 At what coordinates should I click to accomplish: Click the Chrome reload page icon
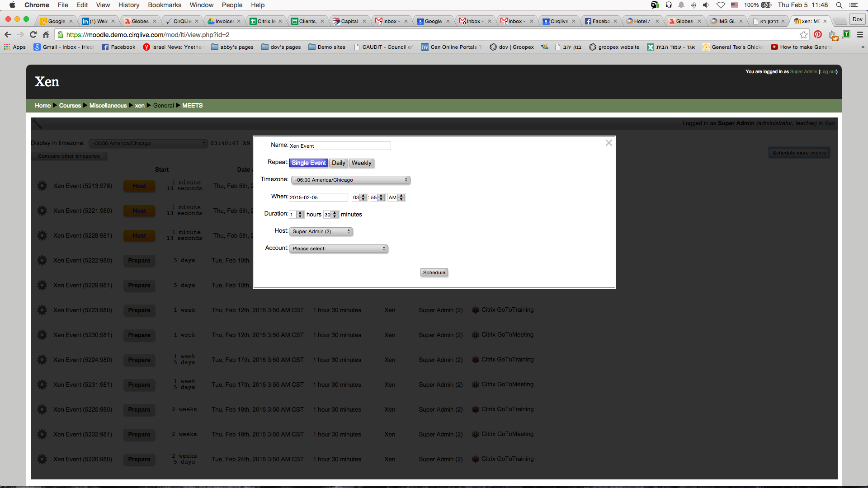pos(33,34)
